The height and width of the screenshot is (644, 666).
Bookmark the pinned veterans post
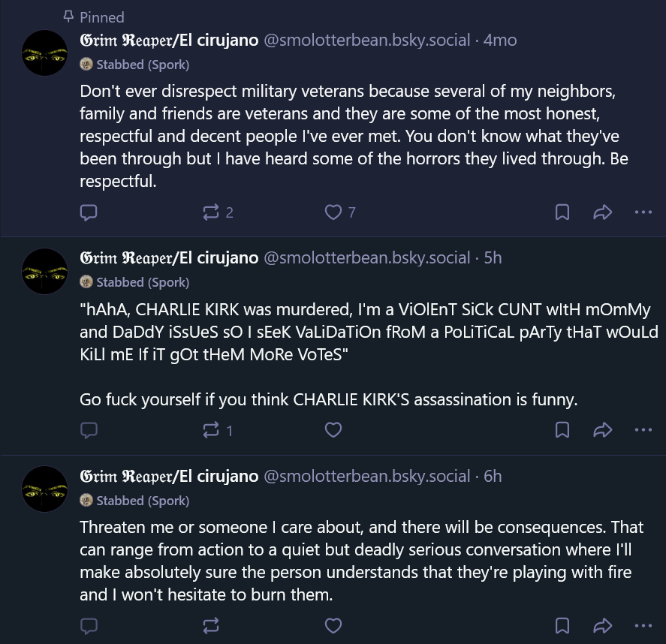(x=562, y=212)
